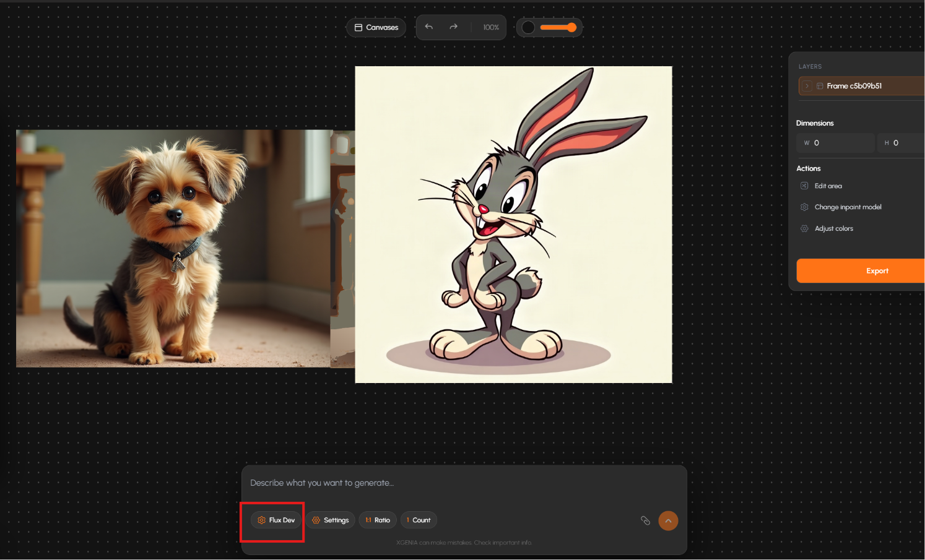
Task: Click the width dimension input field
Action: click(x=836, y=143)
